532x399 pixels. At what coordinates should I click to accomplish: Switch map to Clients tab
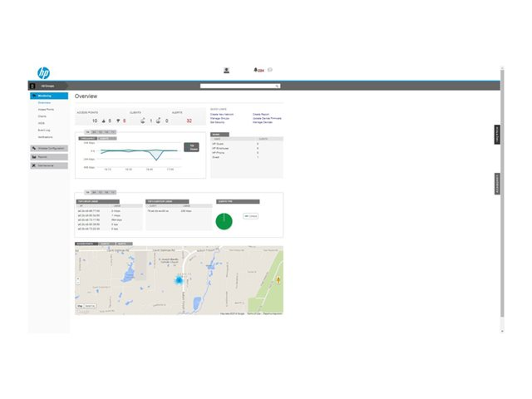105,244
